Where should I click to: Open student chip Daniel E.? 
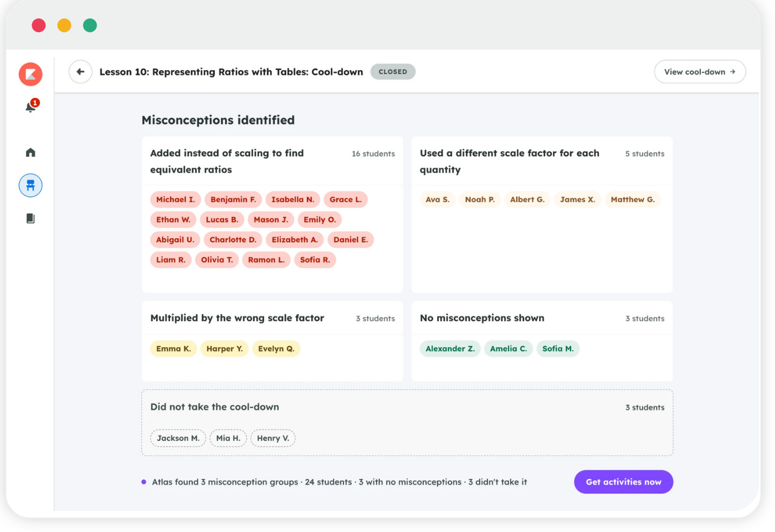pos(351,239)
